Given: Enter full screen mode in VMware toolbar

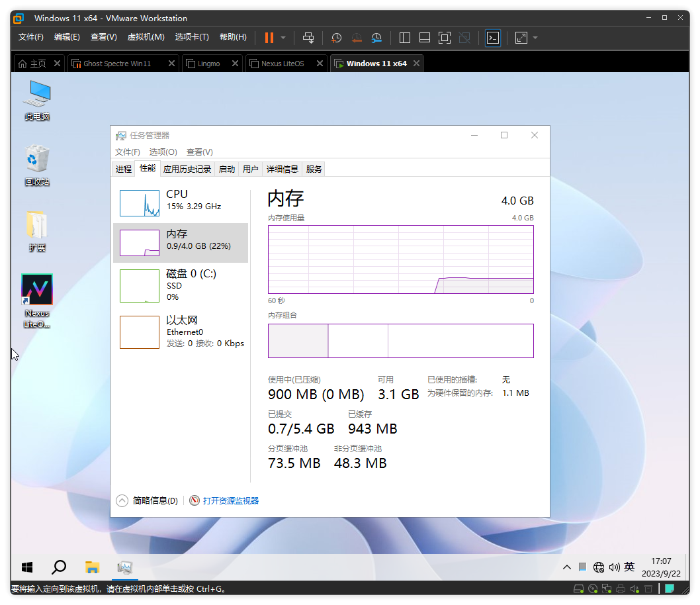Looking at the screenshot, I should (x=445, y=38).
